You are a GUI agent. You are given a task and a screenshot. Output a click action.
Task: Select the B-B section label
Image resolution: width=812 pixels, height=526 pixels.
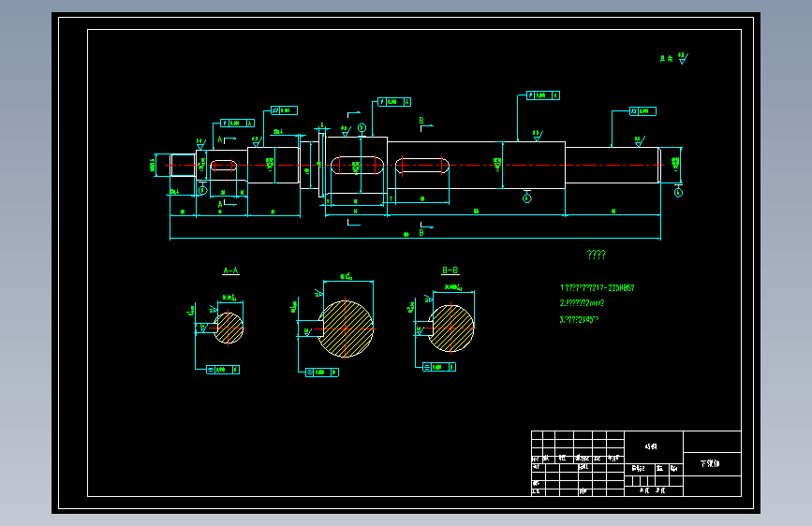point(450,270)
